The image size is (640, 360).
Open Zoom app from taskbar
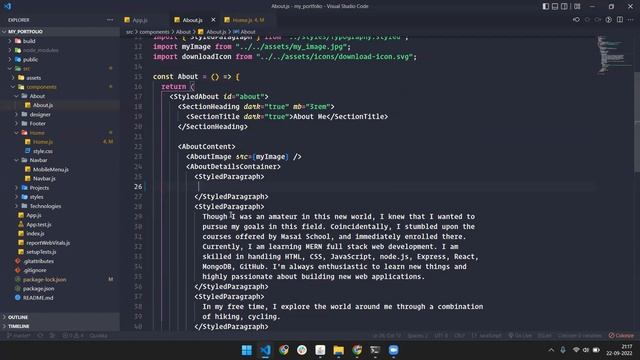click(x=393, y=350)
